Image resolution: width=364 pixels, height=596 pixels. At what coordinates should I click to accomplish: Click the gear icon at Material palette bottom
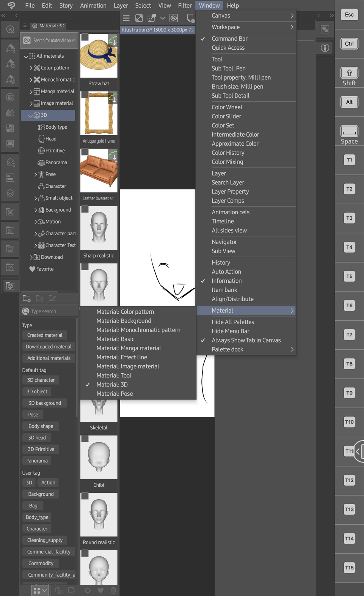(88, 590)
